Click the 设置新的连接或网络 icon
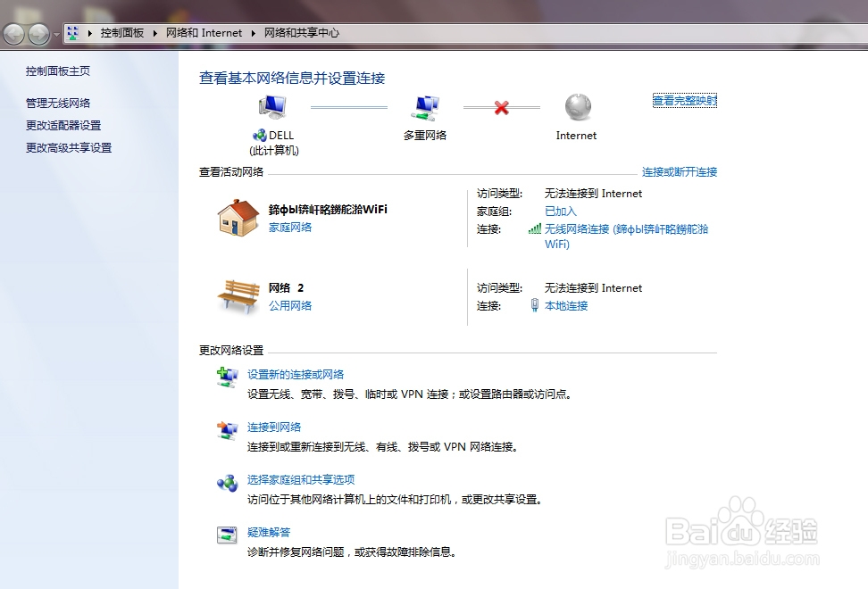The image size is (868, 589). pos(227,378)
